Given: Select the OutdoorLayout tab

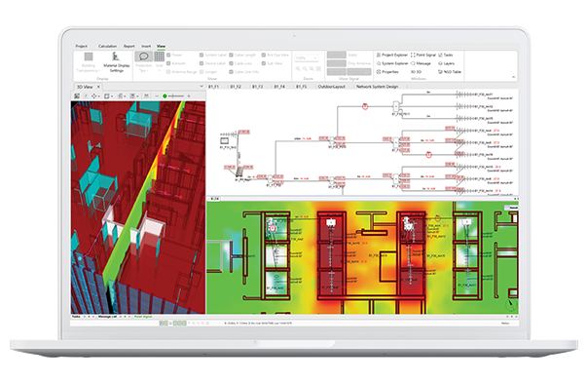Looking at the screenshot, I should 332,87.
